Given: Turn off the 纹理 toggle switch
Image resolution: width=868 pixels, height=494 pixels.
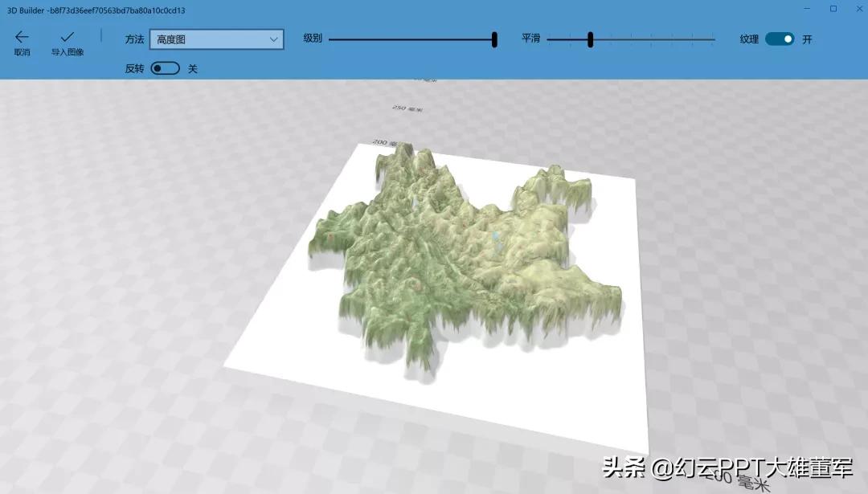Looking at the screenshot, I should [x=778, y=38].
